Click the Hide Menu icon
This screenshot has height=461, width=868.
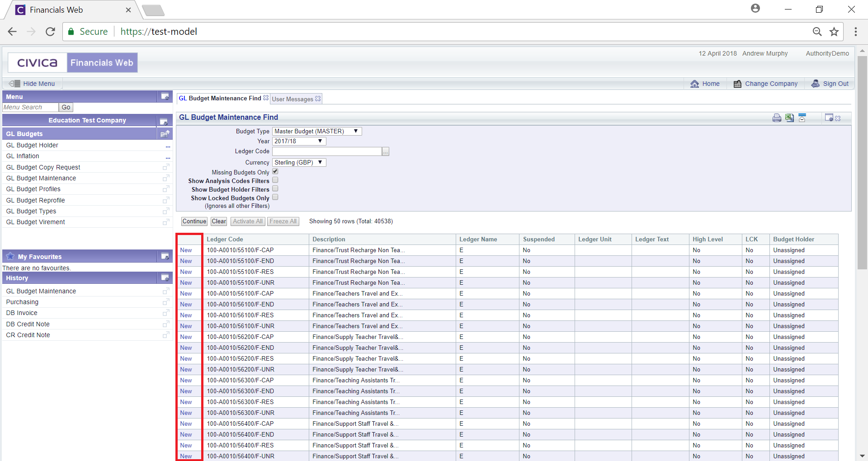(14, 84)
